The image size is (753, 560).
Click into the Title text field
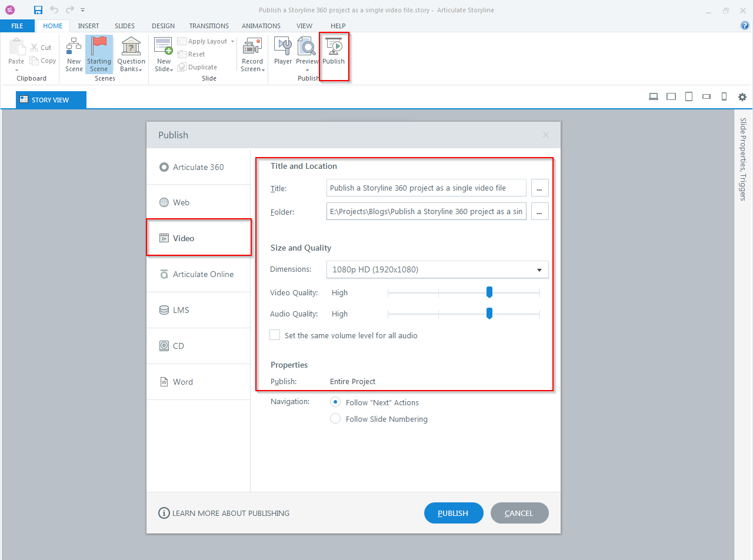(427, 188)
